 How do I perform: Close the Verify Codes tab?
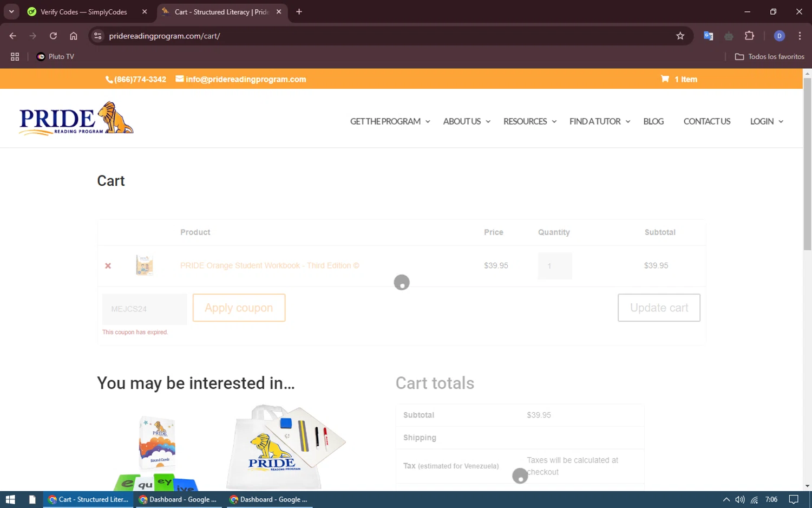[145, 11]
